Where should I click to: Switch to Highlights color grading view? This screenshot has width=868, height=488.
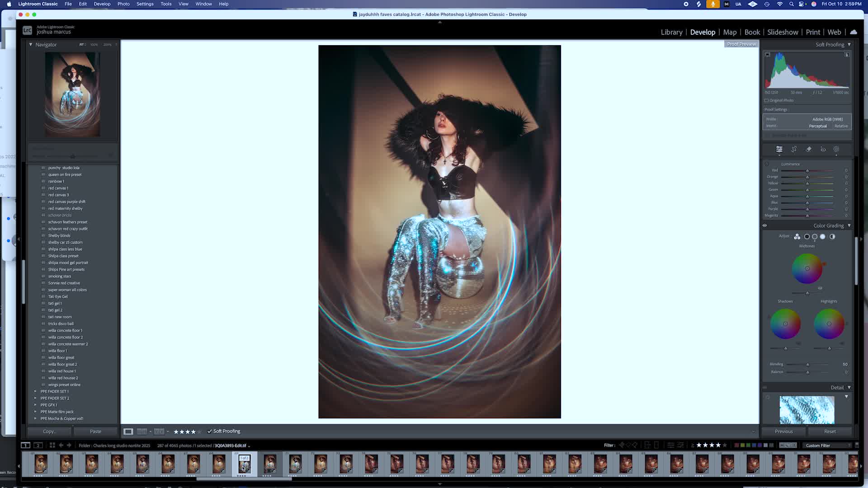point(823,237)
